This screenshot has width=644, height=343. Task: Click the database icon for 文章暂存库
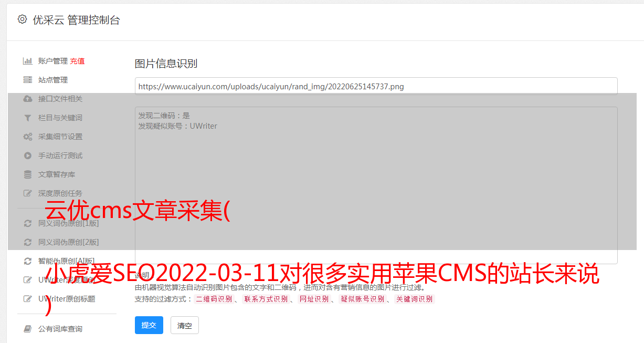pyautogui.click(x=28, y=174)
